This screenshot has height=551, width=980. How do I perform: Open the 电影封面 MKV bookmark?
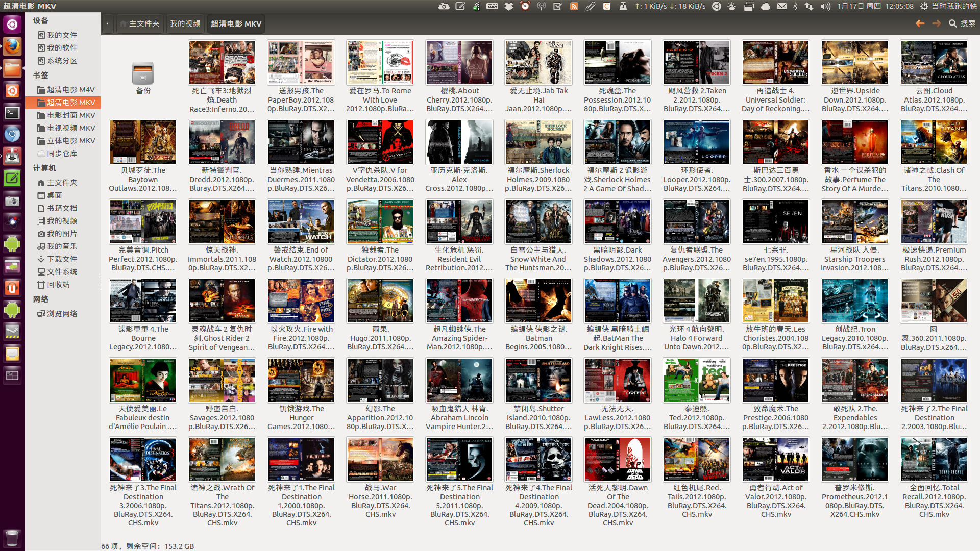coord(66,115)
